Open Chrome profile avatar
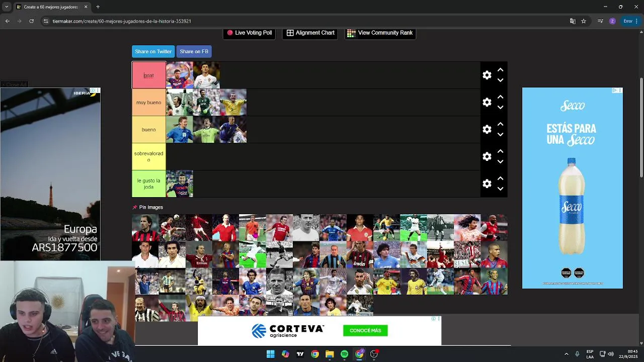 612,21
